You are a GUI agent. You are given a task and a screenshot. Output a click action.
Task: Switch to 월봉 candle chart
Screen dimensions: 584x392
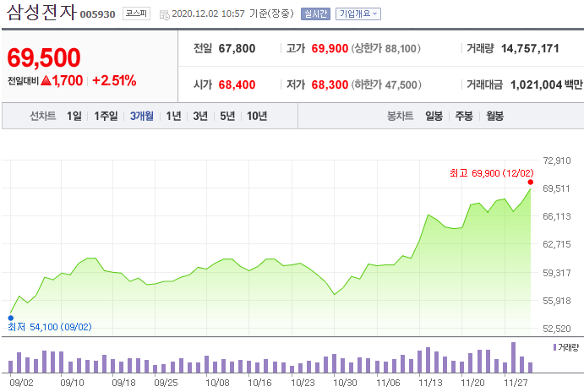tap(494, 116)
